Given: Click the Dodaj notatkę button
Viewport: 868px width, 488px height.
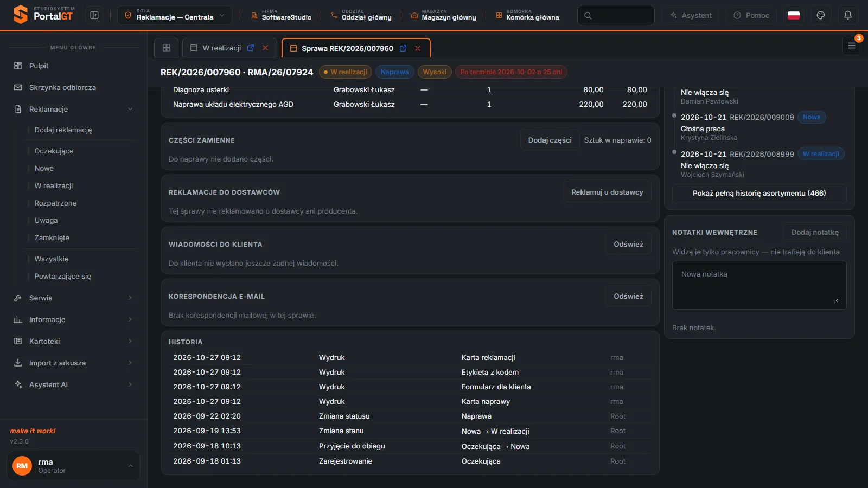Looking at the screenshot, I should point(815,232).
